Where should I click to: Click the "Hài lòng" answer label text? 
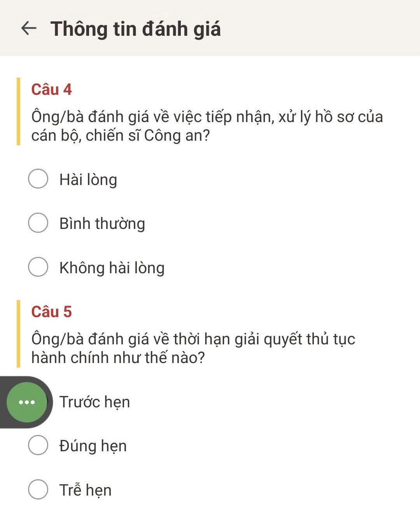[88, 180]
